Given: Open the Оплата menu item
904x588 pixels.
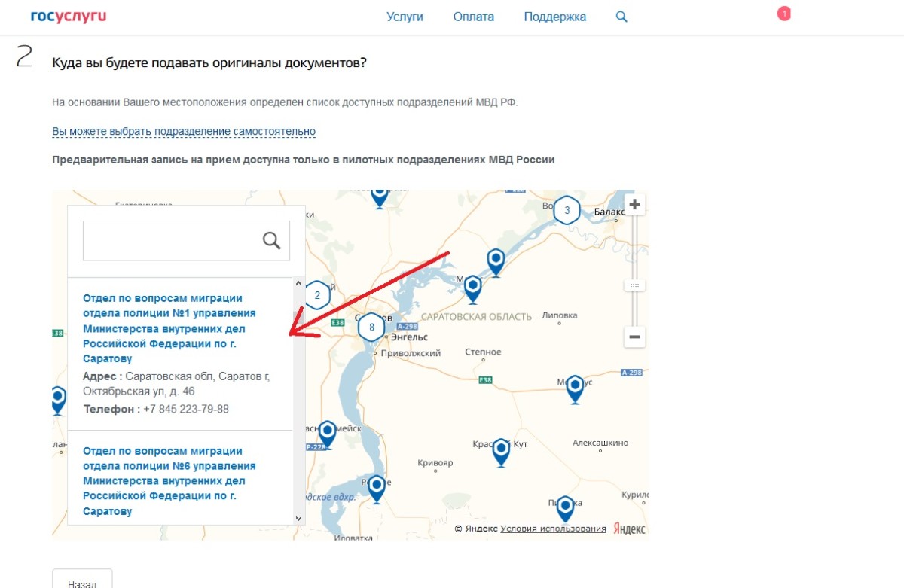Looking at the screenshot, I should coord(473,17).
